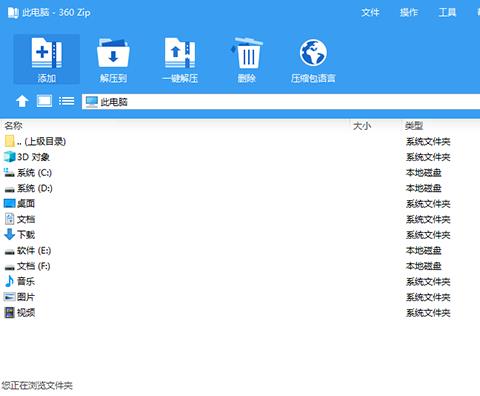This screenshot has height=396, width=480.
Task: Select the 下载 label
Action: pyautogui.click(x=26, y=235)
